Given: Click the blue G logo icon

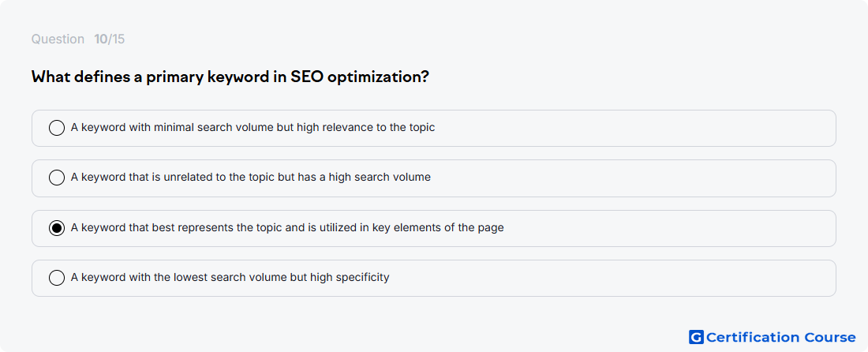Looking at the screenshot, I should point(696,337).
